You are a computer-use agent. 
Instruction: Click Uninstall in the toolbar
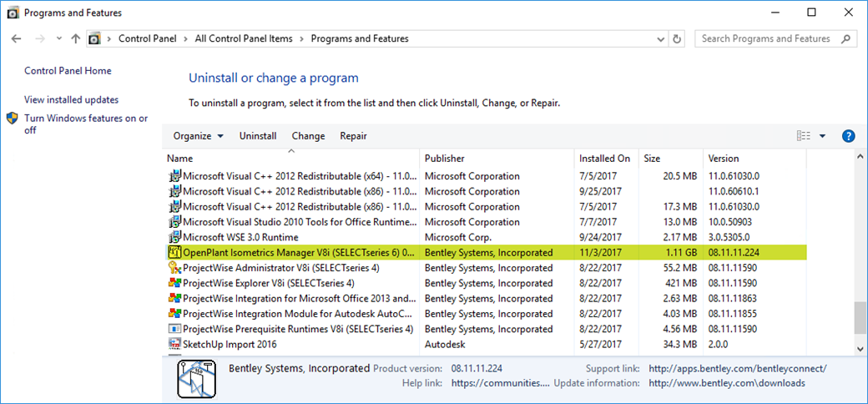(258, 136)
